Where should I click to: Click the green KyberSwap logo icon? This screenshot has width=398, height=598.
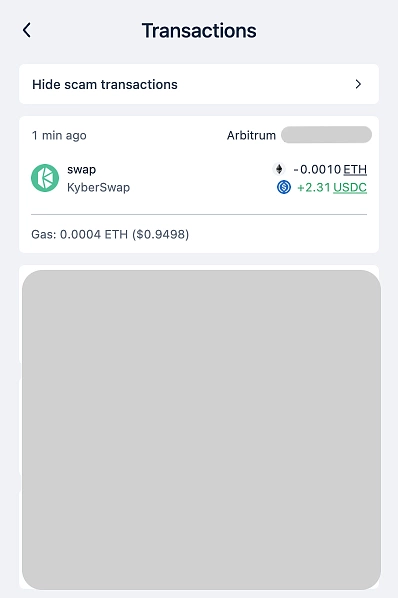tap(45, 178)
